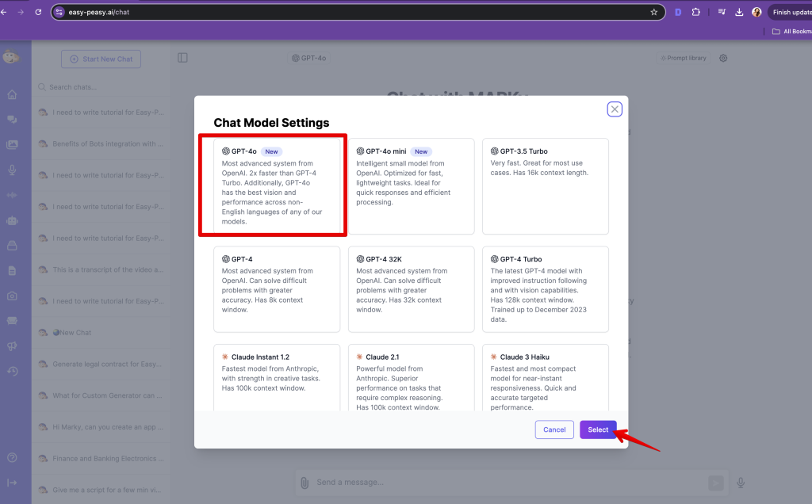Open the browser downloads icon
This screenshot has width=812, height=504.
pyautogui.click(x=739, y=12)
